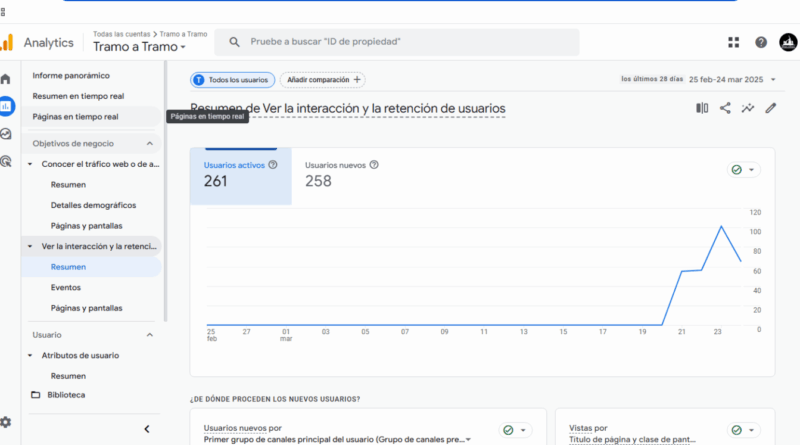800x445 pixels.
Task: Open the Explore icon in left rail
Action: (x=6, y=133)
